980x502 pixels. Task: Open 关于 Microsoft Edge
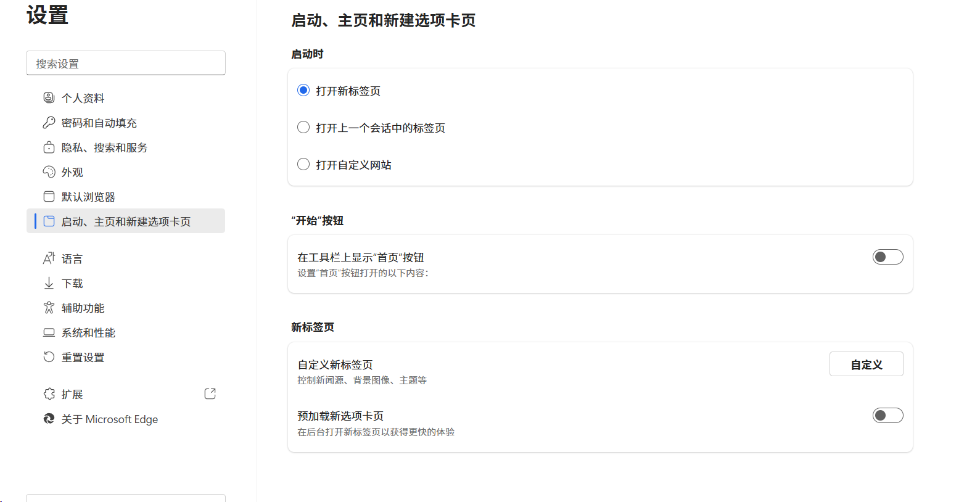(109, 419)
